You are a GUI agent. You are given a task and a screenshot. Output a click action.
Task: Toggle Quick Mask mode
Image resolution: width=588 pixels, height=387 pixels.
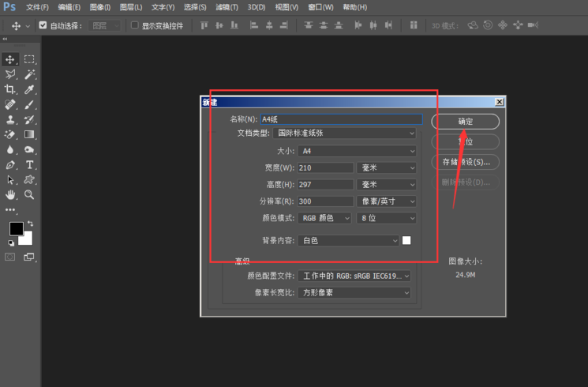click(10, 257)
